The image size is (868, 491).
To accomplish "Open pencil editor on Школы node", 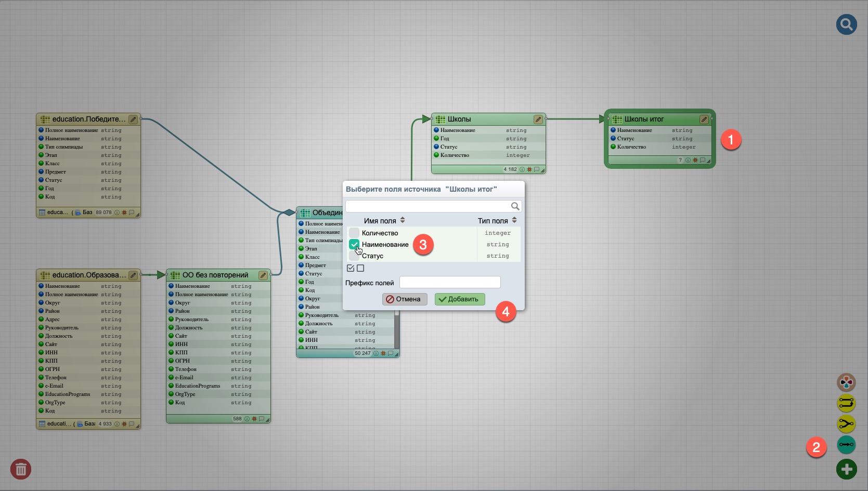I will point(538,120).
